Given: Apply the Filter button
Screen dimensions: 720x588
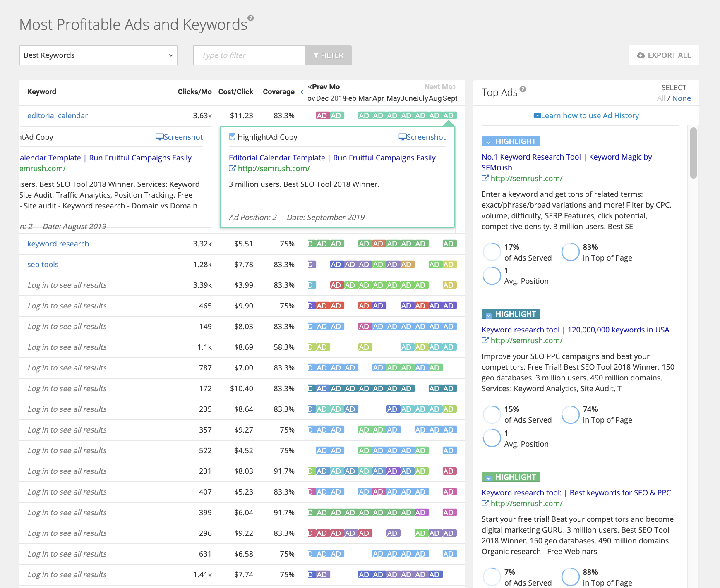Looking at the screenshot, I should point(328,55).
